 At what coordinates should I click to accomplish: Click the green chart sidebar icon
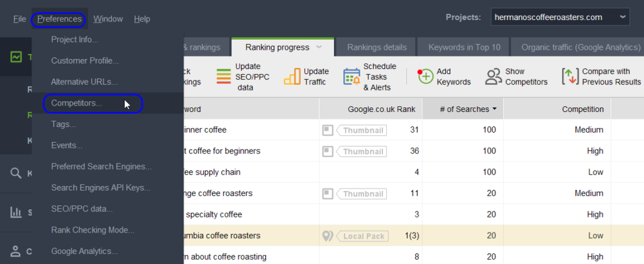(x=17, y=57)
